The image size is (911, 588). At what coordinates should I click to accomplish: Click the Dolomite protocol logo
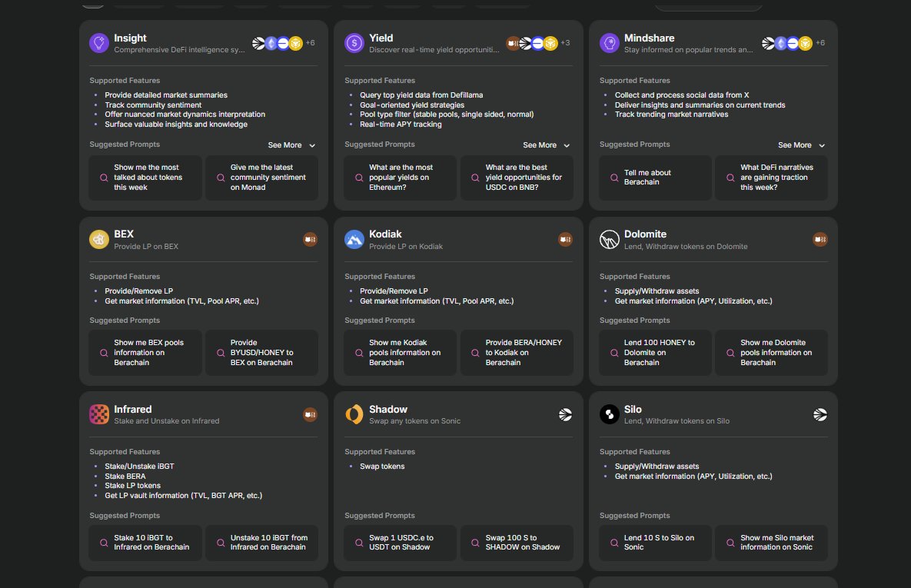coord(609,239)
